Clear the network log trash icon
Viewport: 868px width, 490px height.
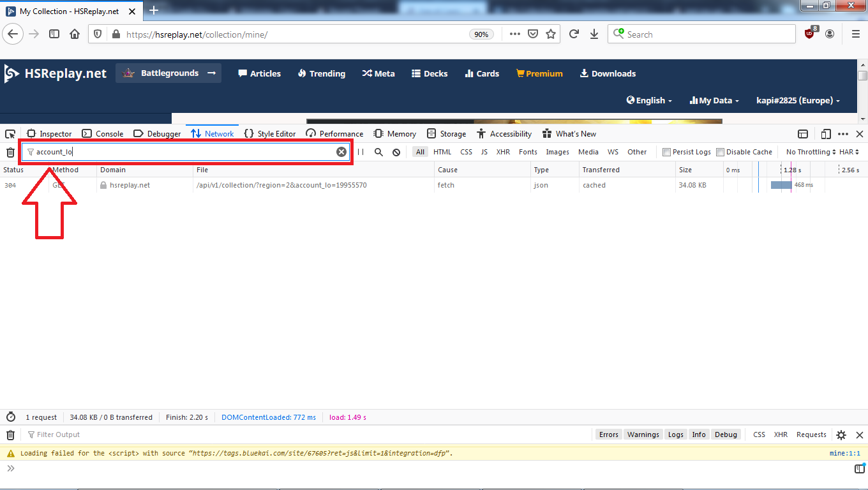tap(10, 152)
